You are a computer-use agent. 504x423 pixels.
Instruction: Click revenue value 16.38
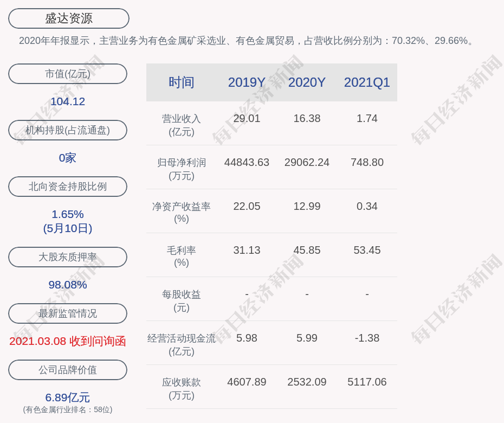pos(307,118)
